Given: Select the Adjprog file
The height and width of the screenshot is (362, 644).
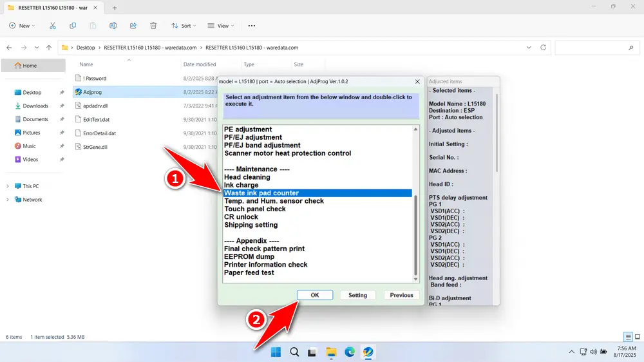Looking at the screenshot, I should [x=92, y=92].
